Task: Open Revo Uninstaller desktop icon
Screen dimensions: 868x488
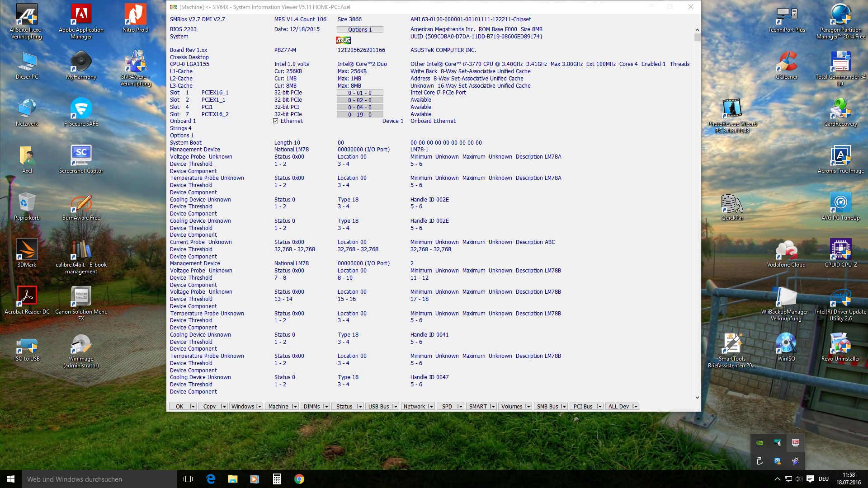Action: (x=840, y=344)
